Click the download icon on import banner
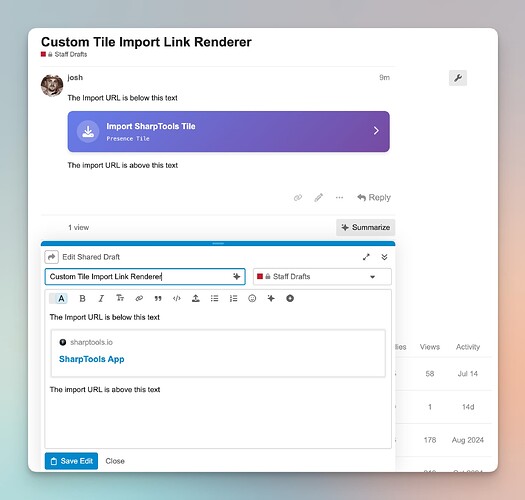The width and height of the screenshot is (525, 500). point(88,131)
